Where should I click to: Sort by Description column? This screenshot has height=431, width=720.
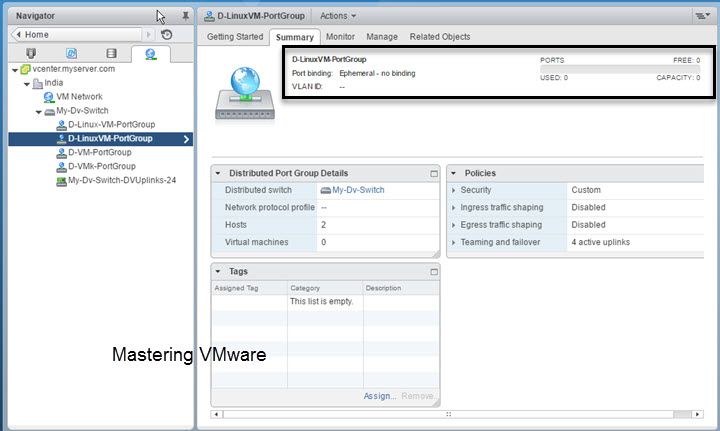401,288
